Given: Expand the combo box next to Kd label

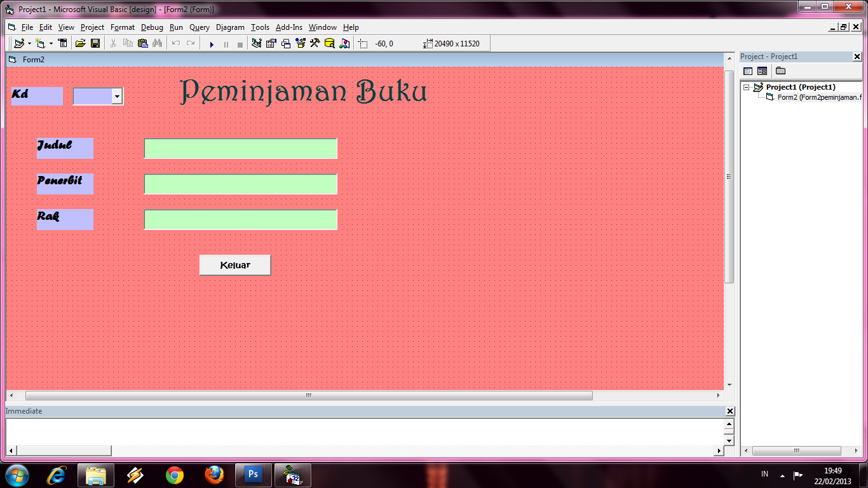Looking at the screenshot, I should click(118, 96).
